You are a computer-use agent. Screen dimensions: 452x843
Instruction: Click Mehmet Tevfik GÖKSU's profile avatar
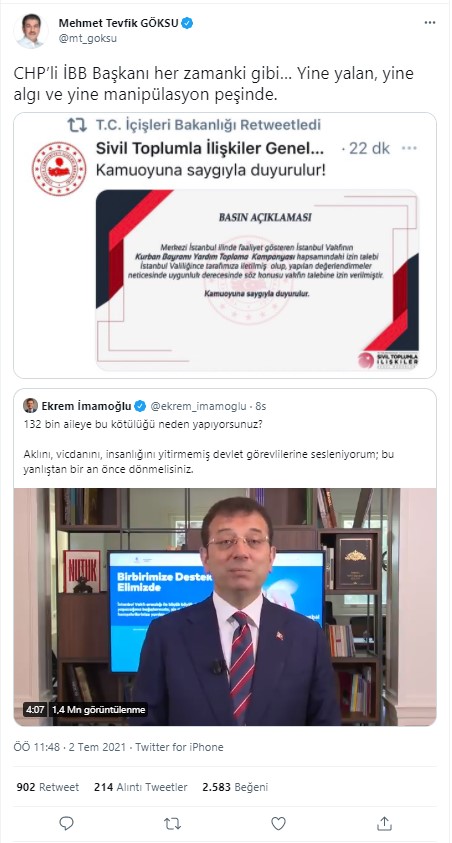(x=31, y=31)
